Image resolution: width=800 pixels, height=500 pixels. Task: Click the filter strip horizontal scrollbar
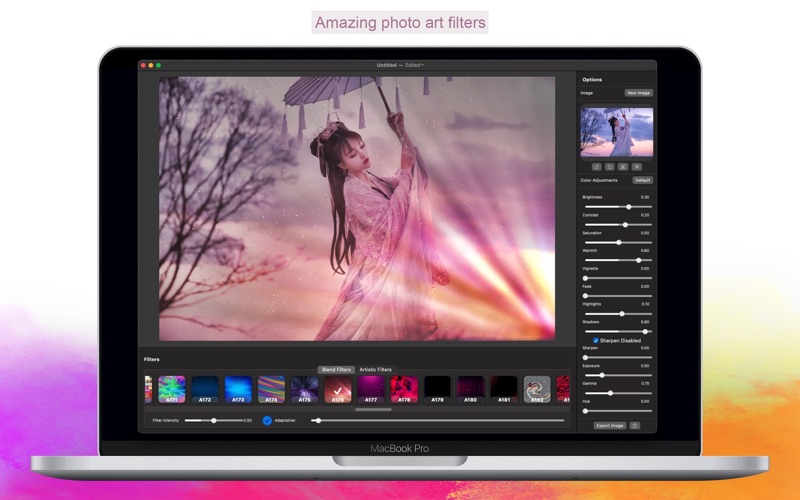tap(373, 409)
